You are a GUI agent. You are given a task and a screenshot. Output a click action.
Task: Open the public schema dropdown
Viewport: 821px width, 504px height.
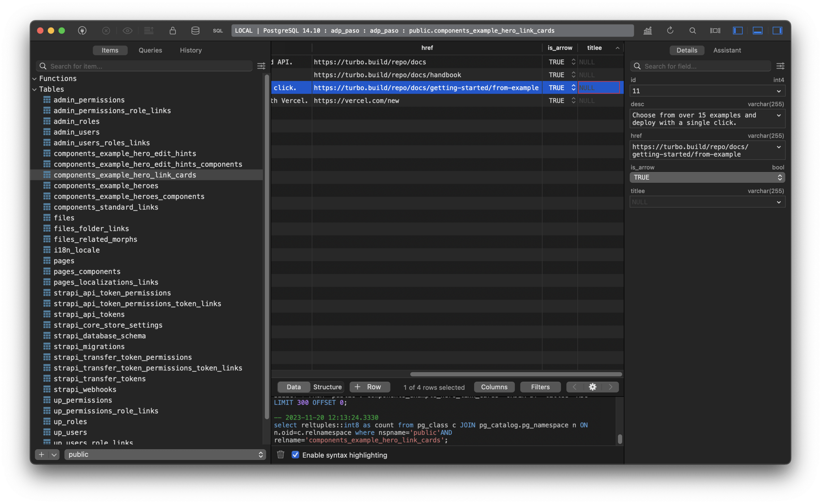click(x=165, y=454)
